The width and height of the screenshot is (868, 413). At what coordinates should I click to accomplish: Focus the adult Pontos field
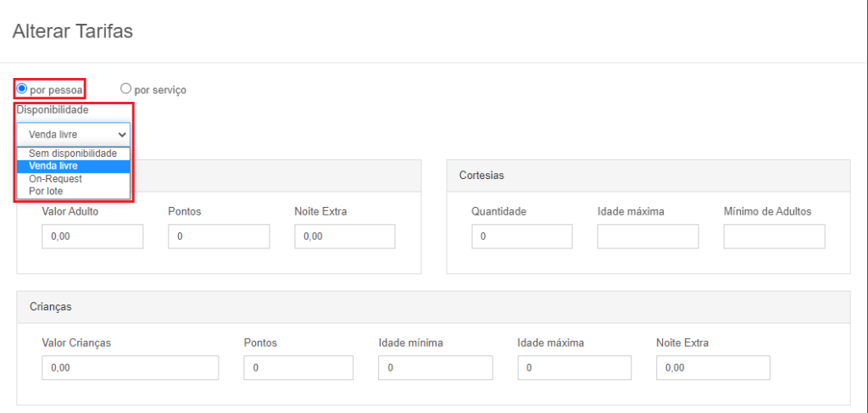click(x=219, y=237)
